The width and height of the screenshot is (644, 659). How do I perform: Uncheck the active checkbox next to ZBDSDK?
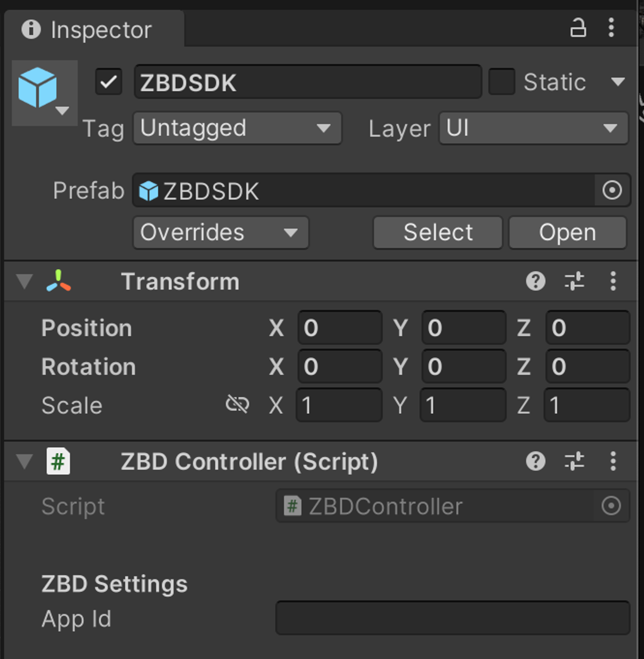(x=109, y=81)
